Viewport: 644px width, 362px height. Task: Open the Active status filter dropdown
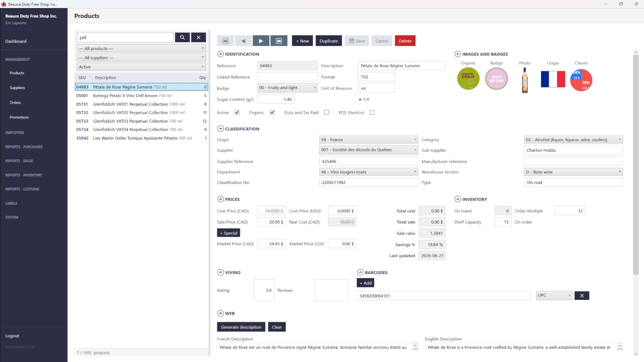(x=141, y=67)
